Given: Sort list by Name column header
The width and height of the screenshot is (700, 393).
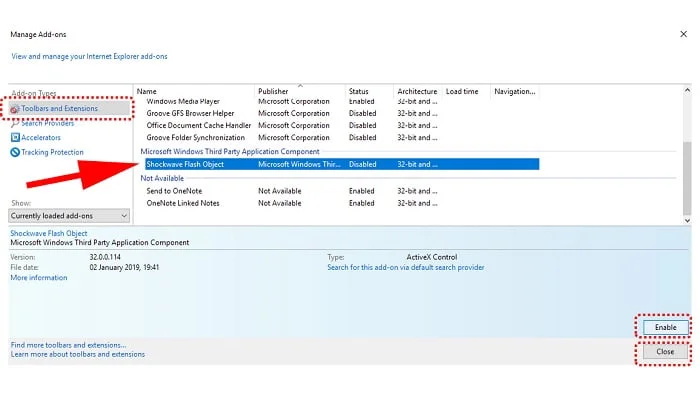Looking at the screenshot, I should click(x=146, y=92).
